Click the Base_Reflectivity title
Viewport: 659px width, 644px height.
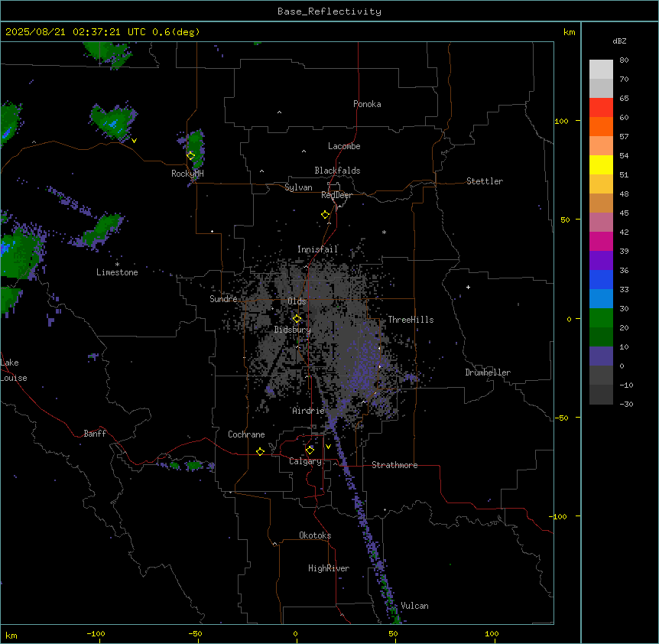click(x=329, y=11)
